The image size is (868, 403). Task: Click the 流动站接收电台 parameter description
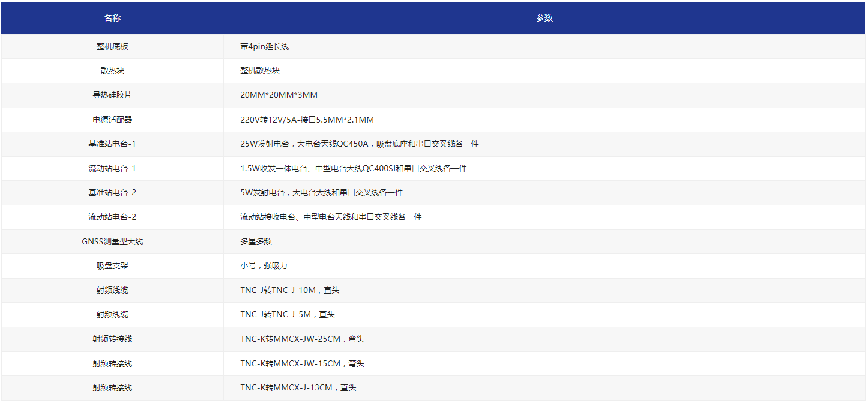(x=331, y=217)
